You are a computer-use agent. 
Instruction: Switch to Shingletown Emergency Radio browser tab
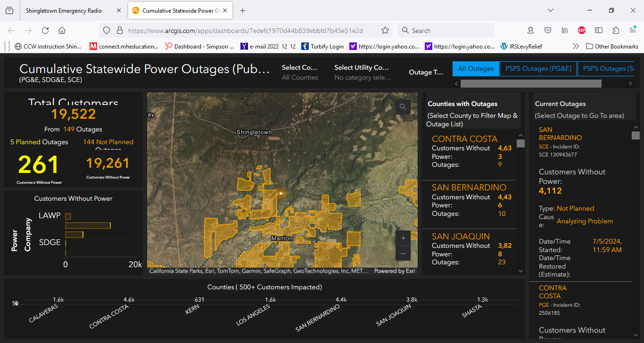(x=64, y=10)
